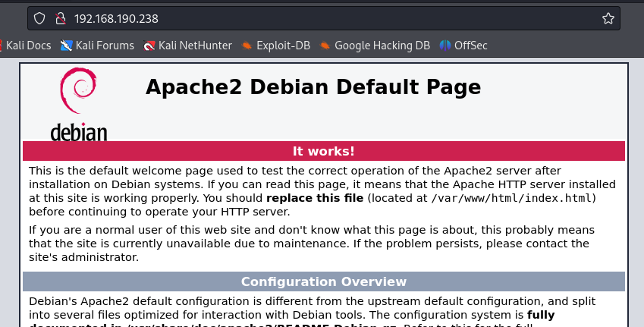Click the /var/www/html/index.html path text
Screen dimensions: 644x327
[511, 198]
